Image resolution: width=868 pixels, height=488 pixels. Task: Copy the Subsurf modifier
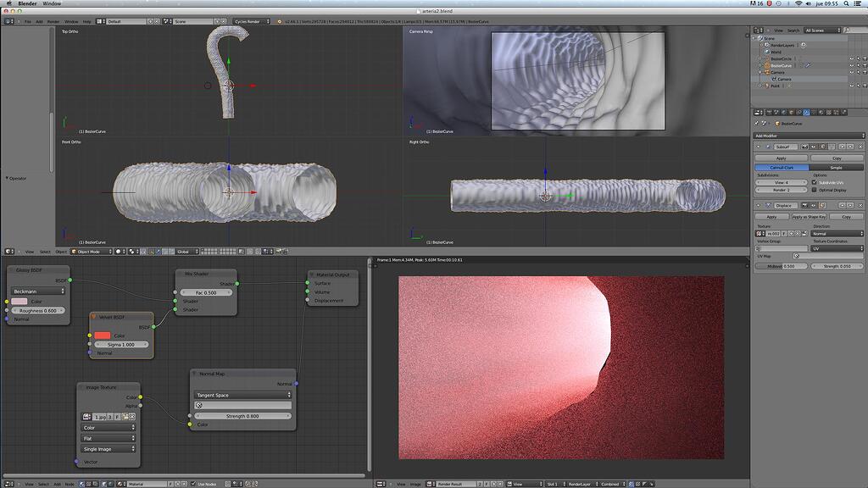tap(837, 158)
